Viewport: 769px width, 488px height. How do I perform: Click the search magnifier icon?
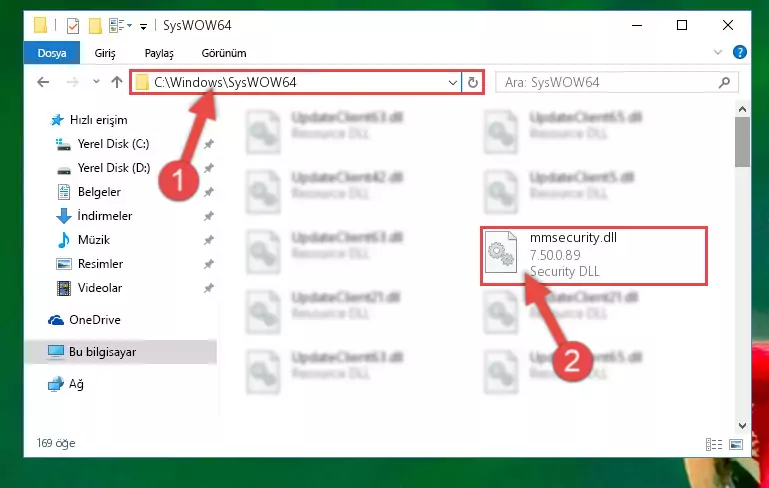724,82
